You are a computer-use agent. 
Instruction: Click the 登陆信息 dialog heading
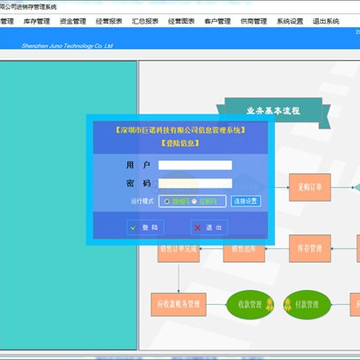click(x=180, y=143)
